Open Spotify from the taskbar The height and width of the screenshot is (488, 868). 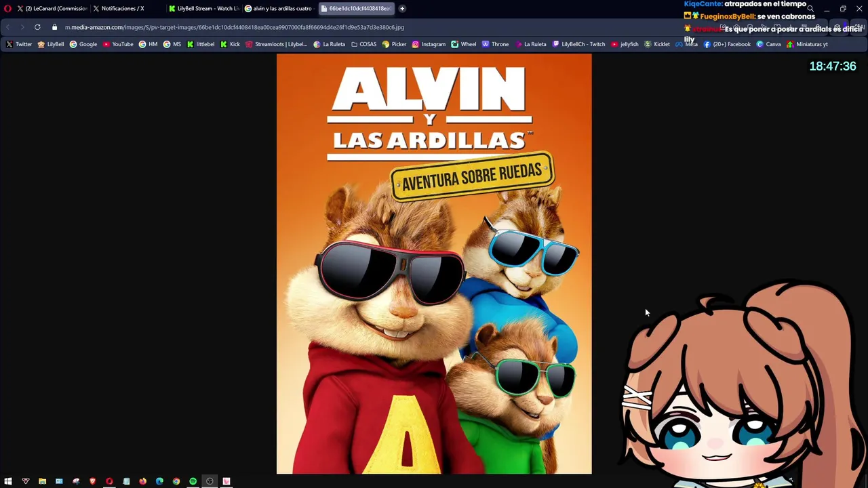coord(193,481)
